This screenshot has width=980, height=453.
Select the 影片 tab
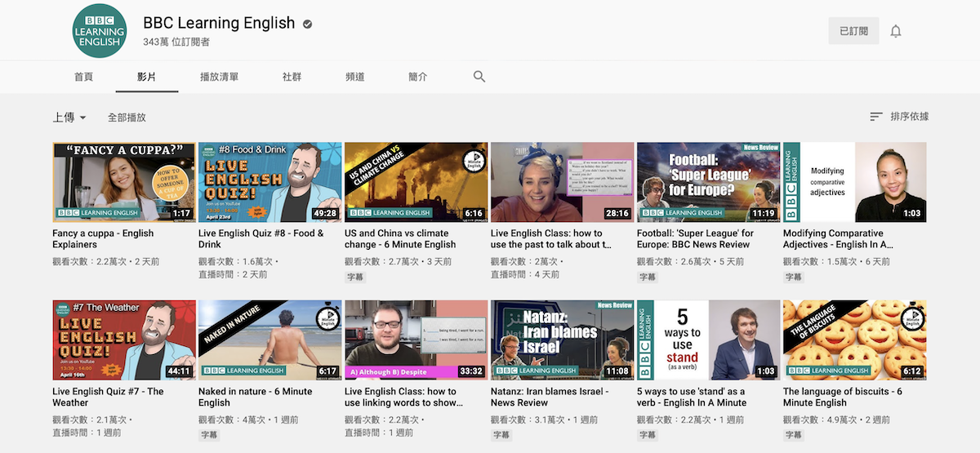146,77
